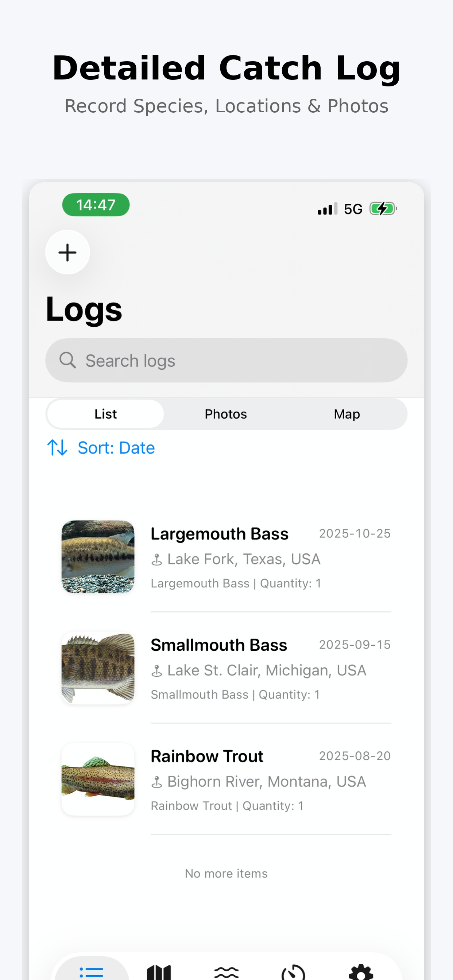Tap Lake St. Clair, Michigan location

266,670
